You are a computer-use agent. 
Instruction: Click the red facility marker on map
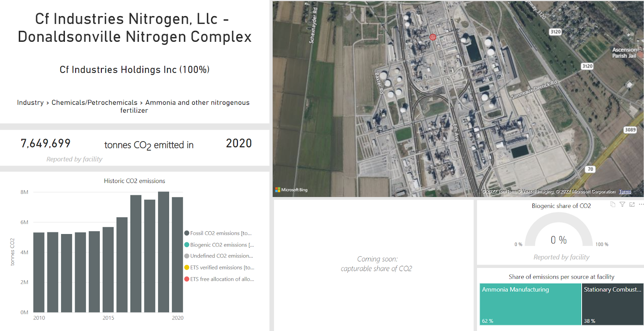click(x=433, y=37)
